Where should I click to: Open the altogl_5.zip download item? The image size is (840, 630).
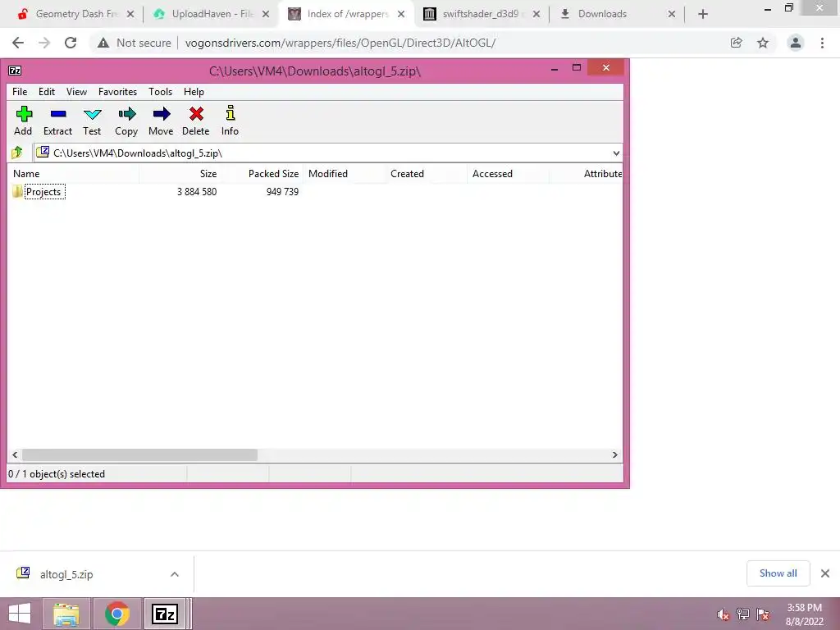pos(66,574)
